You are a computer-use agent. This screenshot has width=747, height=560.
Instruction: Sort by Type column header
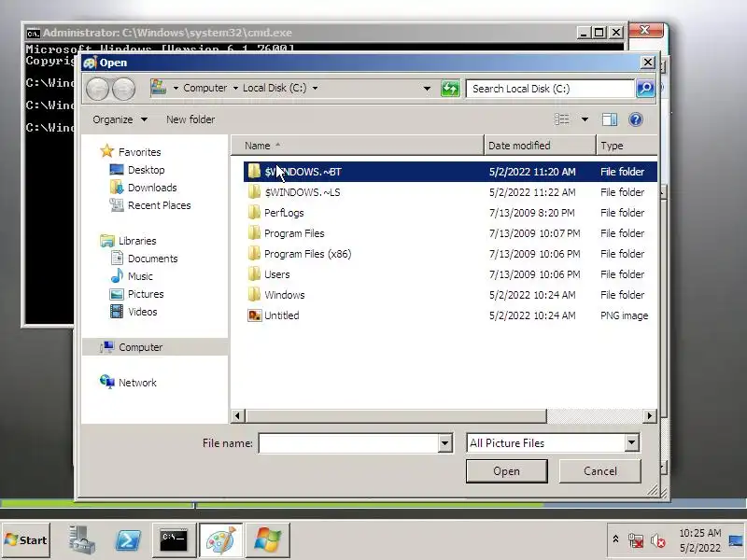click(627, 146)
